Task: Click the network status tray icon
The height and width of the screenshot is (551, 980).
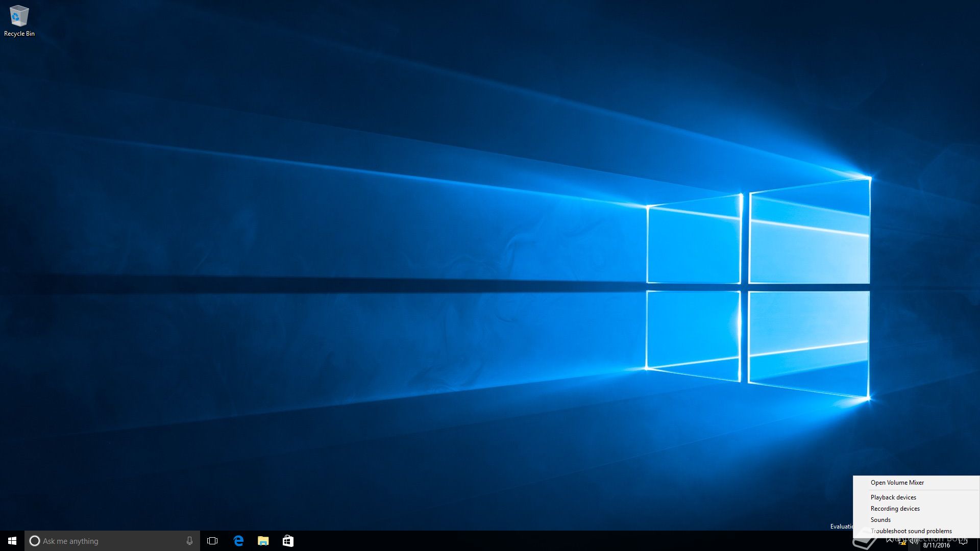Action: pos(902,542)
